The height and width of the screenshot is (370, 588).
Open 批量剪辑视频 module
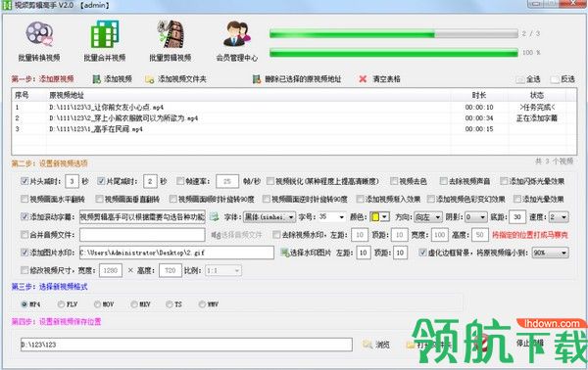coord(171,41)
